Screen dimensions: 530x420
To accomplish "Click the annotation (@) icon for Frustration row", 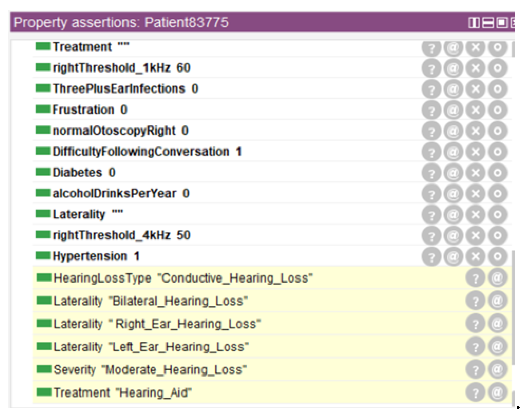I will click(x=453, y=110).
